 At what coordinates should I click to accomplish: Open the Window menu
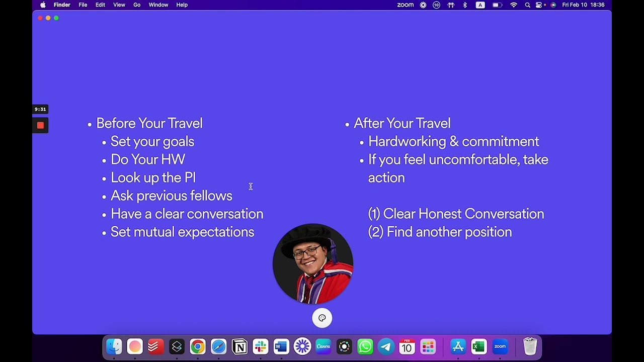(158, 5)
